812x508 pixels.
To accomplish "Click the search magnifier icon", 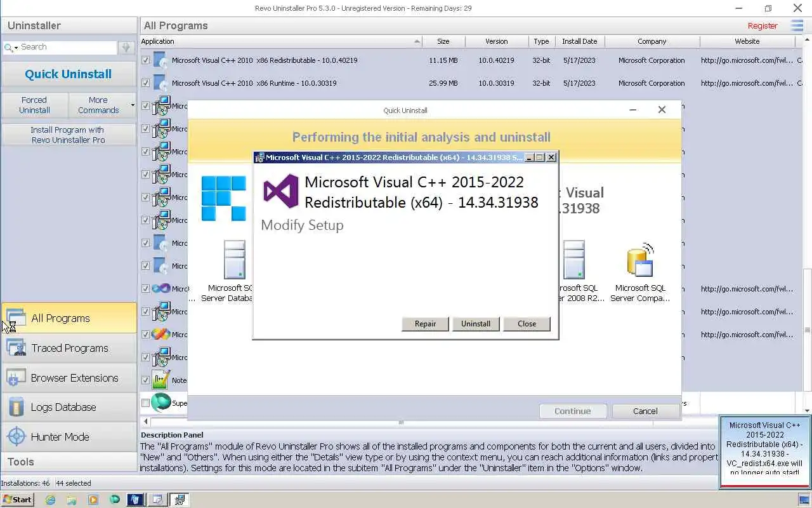I will click(8, 47).
